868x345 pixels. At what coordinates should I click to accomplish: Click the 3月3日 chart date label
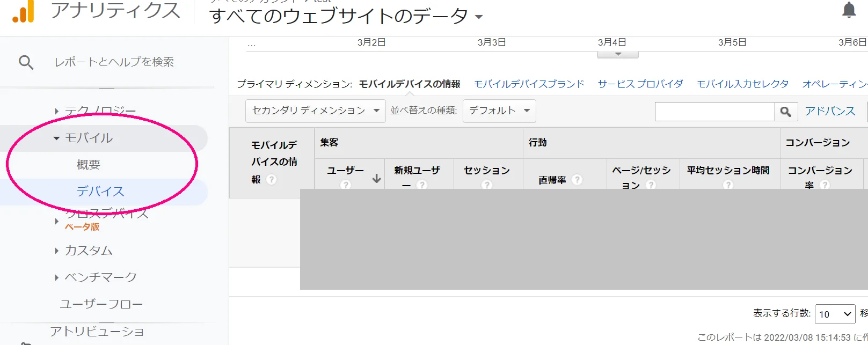pos(492,42)
